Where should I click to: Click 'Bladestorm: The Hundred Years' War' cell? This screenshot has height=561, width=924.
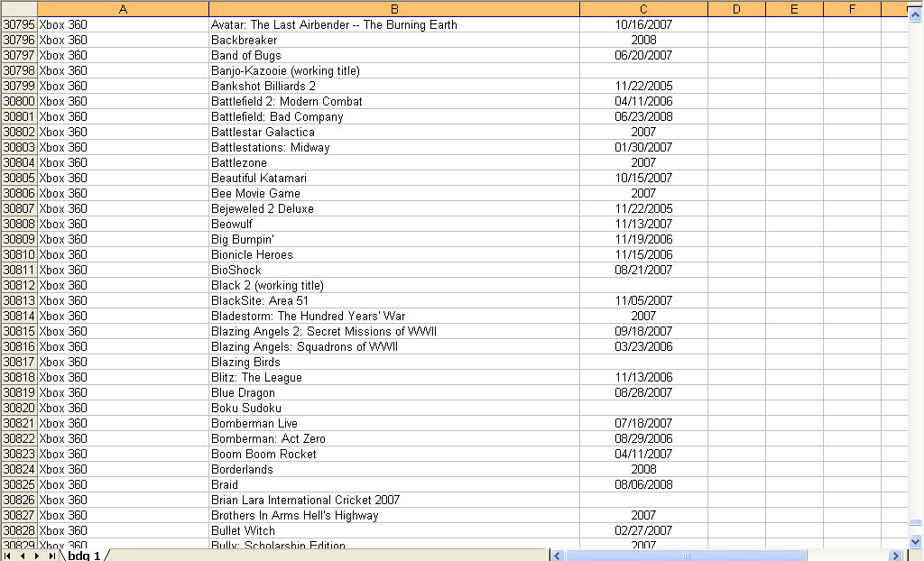point(394,316)
